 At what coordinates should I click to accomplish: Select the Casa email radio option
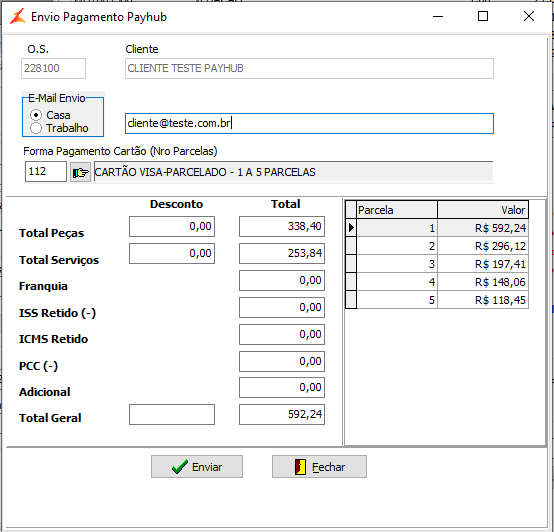click(x=36, y=115)
